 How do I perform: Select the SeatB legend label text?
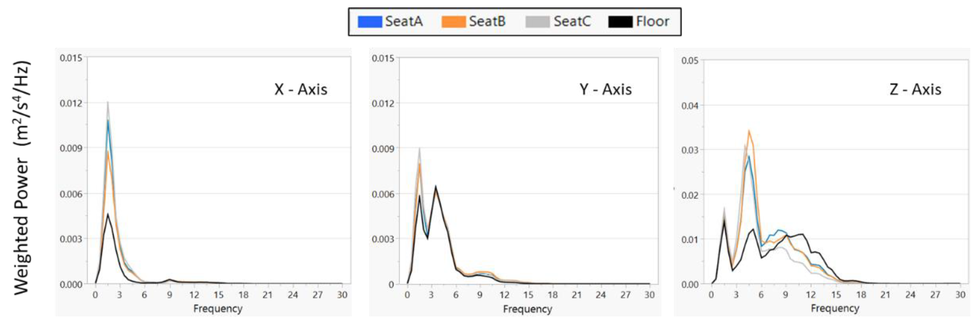pos(487,21)
